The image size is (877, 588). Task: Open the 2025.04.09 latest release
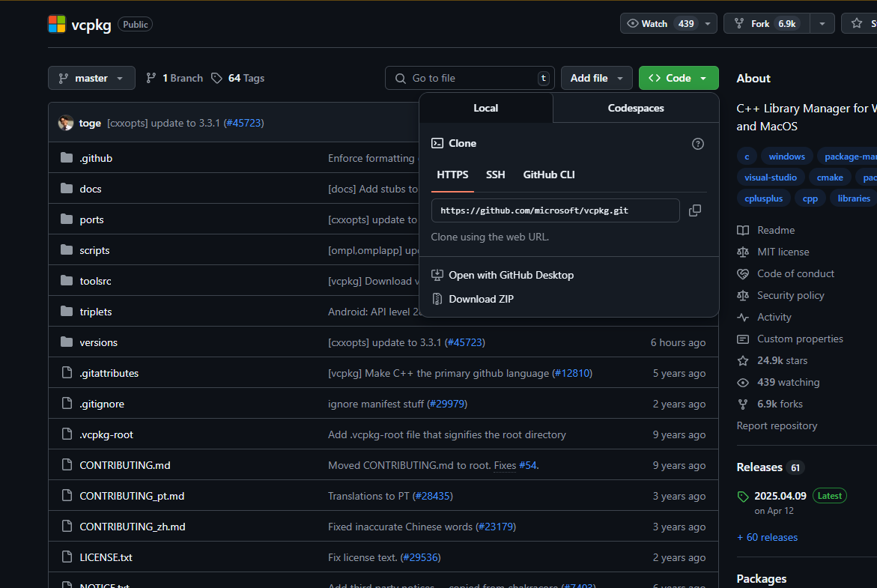tap(780, 497)
